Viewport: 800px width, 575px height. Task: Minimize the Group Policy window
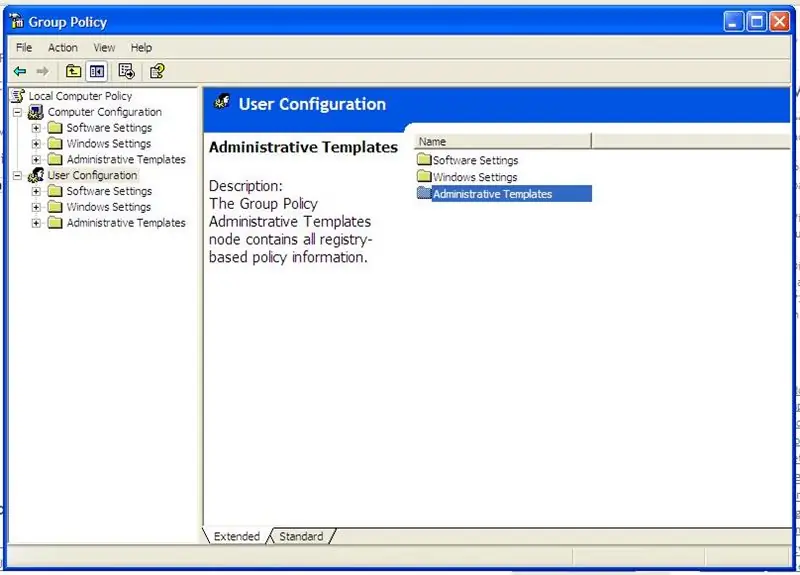click(733, 21)
